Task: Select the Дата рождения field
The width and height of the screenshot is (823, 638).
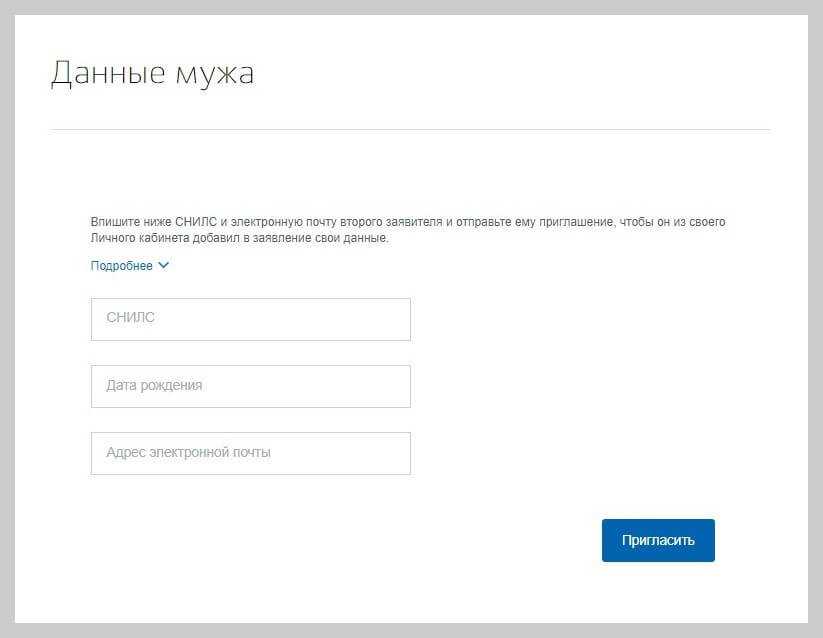Action: pos(250,386)
